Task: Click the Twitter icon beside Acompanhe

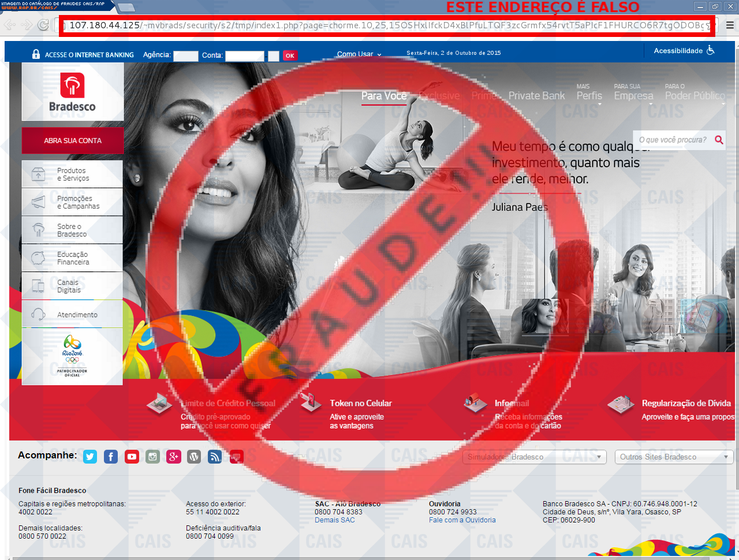Action: point(90,457)
